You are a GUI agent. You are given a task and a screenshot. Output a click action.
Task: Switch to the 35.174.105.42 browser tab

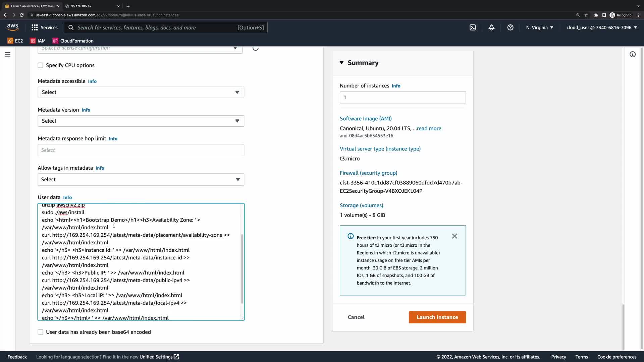(x=91, y=6)
